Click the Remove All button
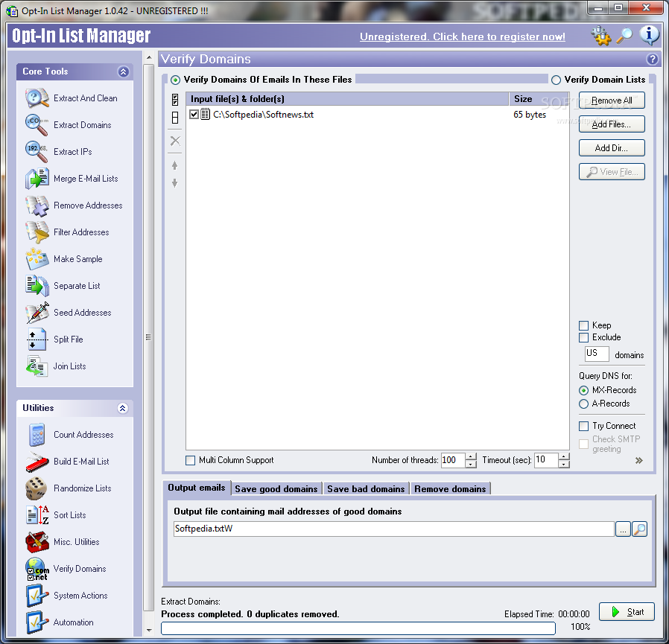 pyautogui.click(x=612, y=101)
